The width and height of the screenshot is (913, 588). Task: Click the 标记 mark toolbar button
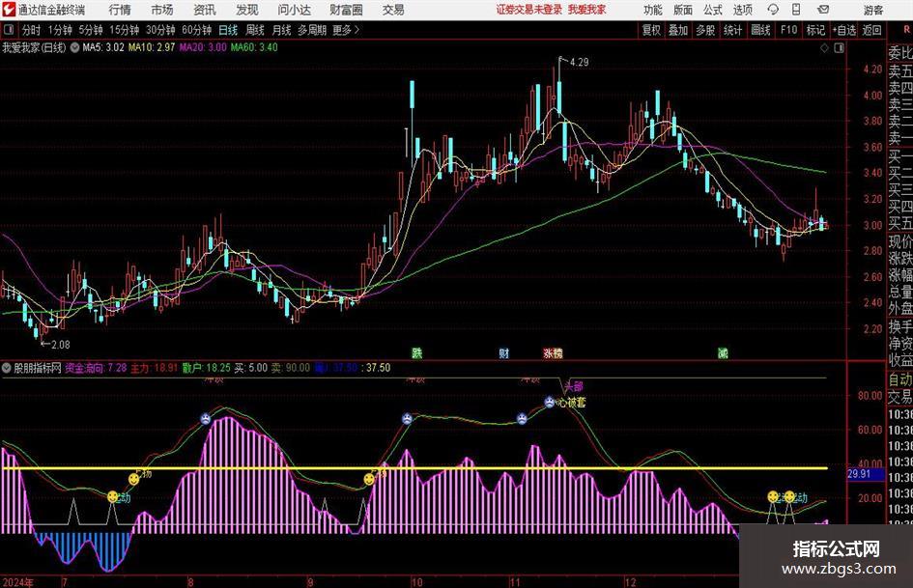point(815,30)
